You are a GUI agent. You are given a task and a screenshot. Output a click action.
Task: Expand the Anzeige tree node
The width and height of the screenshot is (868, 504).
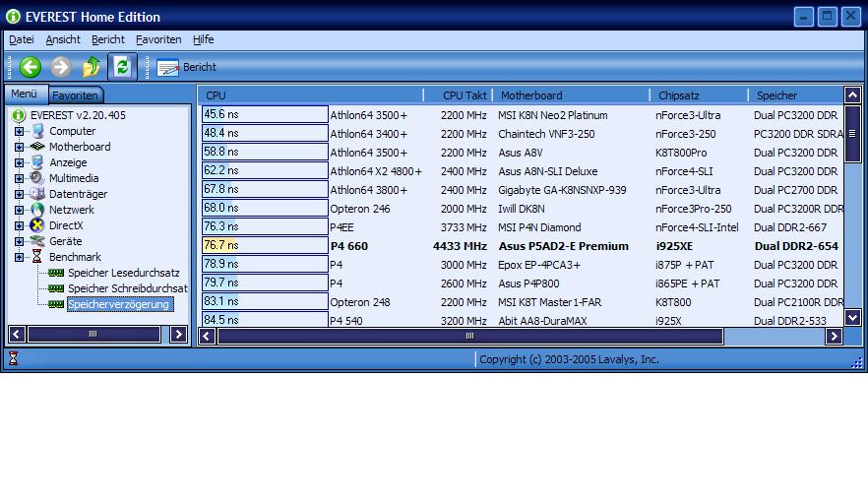(20, 162)
